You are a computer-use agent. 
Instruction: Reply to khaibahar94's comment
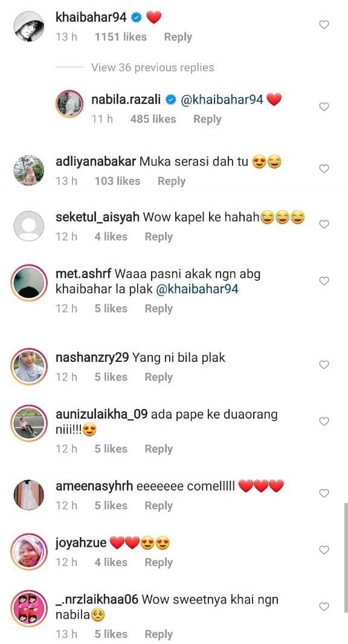point(178,37)
